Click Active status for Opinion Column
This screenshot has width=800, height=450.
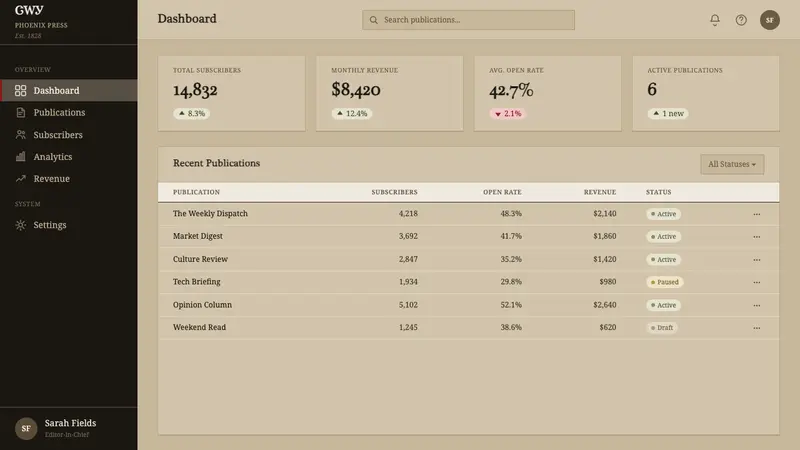[x=663, y=305]
